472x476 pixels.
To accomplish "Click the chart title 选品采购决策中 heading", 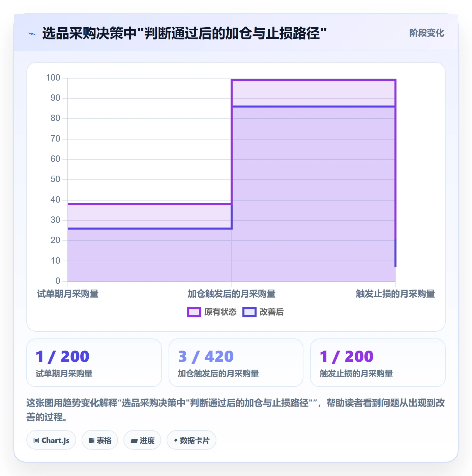I will tap(184, 33).
